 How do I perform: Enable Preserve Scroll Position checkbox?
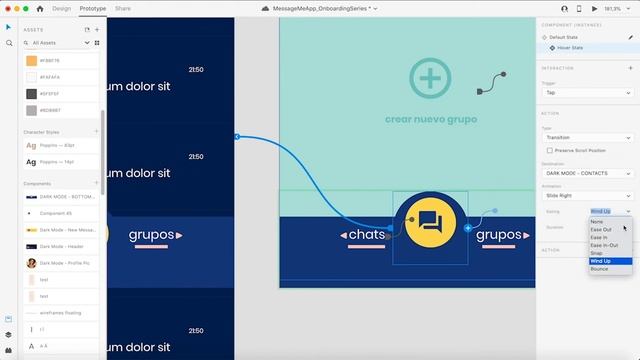(550, 151)
